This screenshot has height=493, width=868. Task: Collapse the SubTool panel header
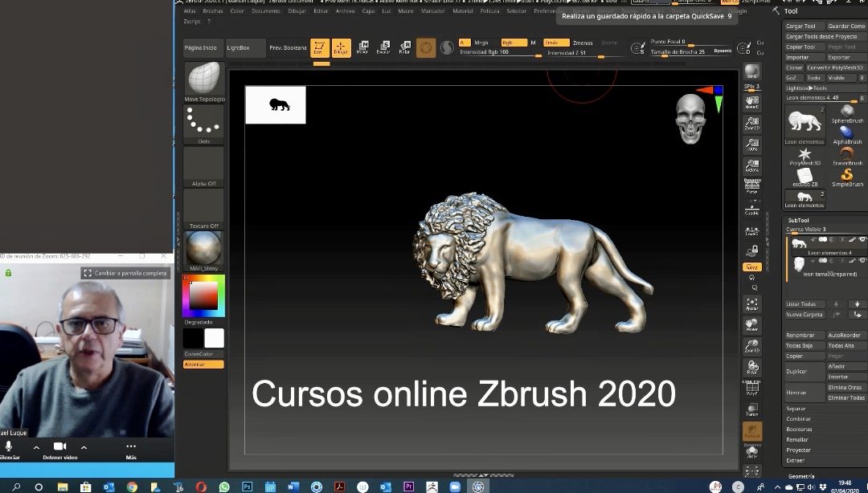point(798,220)
